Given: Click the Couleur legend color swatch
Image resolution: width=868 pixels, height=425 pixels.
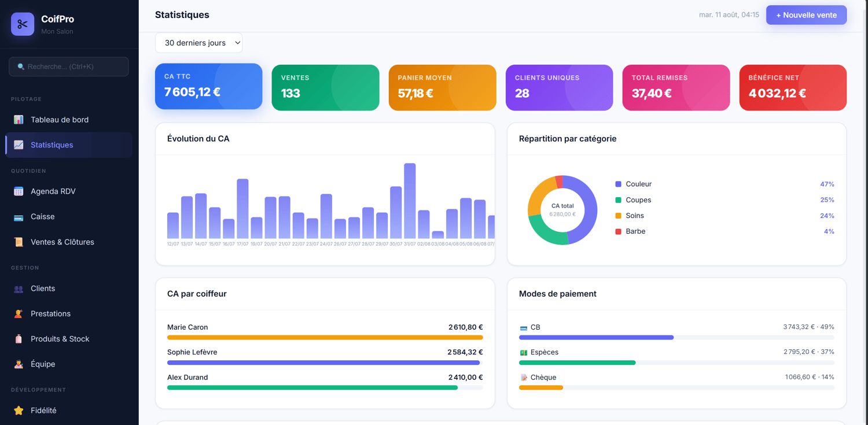Looking at the screenshot, I should pyautogui.click(x=618, y=184).
